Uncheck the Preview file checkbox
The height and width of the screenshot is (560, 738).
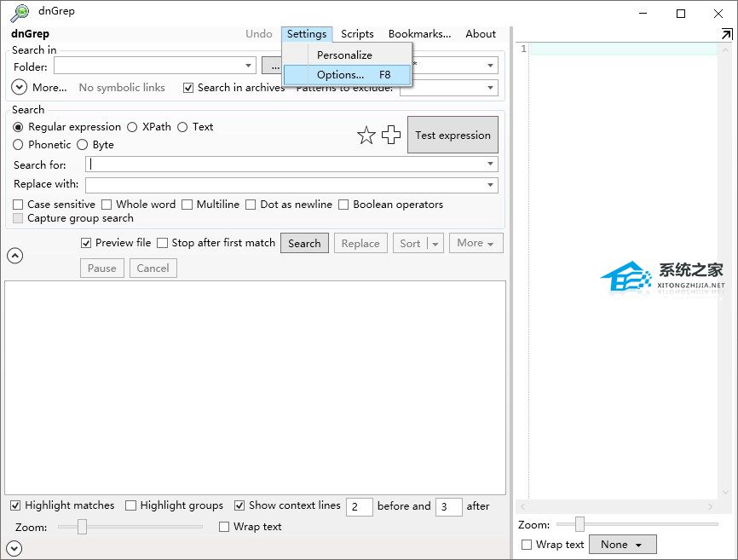pyautogui.click(x=86, y=243)
